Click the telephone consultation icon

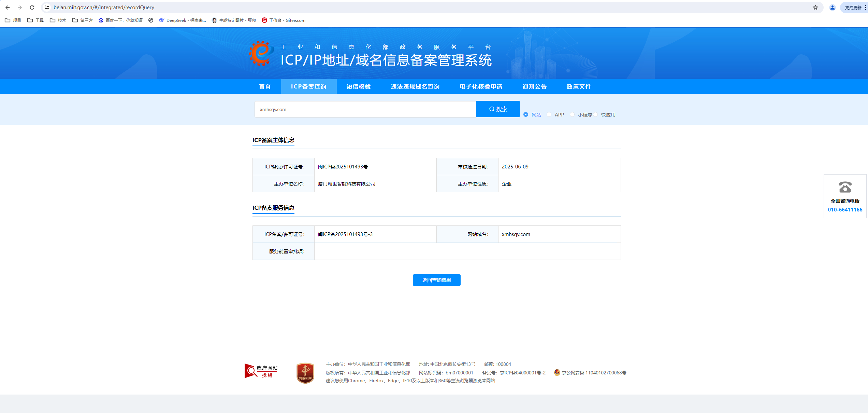click(x=845, y=187)
